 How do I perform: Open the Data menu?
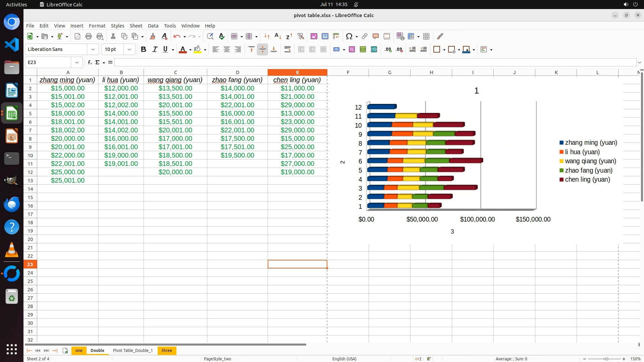click(x=153, y=26)
